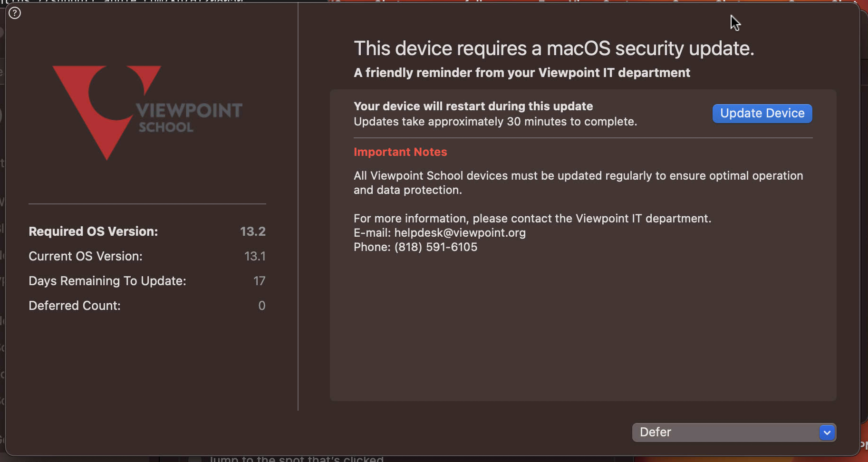Click the Viewpoint School devices notes paragraph
This screenshot has height=462, width=868.
point(578,183)
